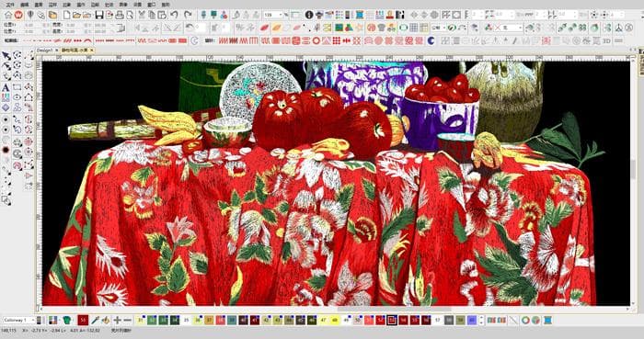Click the red stamp icon in the top toolbar
This screenshot has width=644, height=339.
(x=389, y=16)
